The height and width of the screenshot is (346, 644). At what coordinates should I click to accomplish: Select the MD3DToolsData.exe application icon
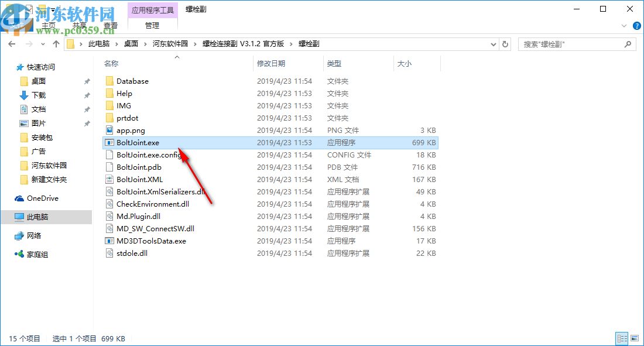[109, 241]
